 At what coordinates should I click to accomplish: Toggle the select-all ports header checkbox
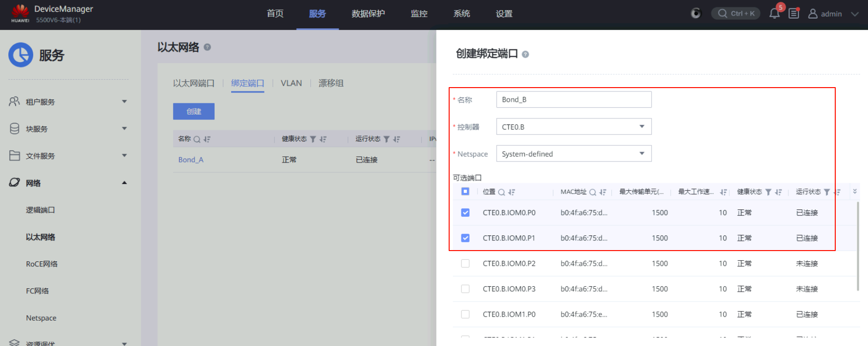[x=465, y=191]
